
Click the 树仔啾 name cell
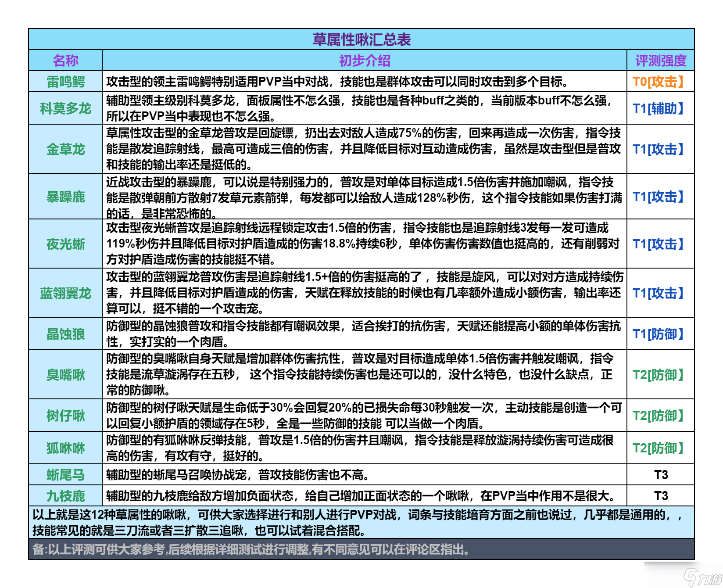65,416
